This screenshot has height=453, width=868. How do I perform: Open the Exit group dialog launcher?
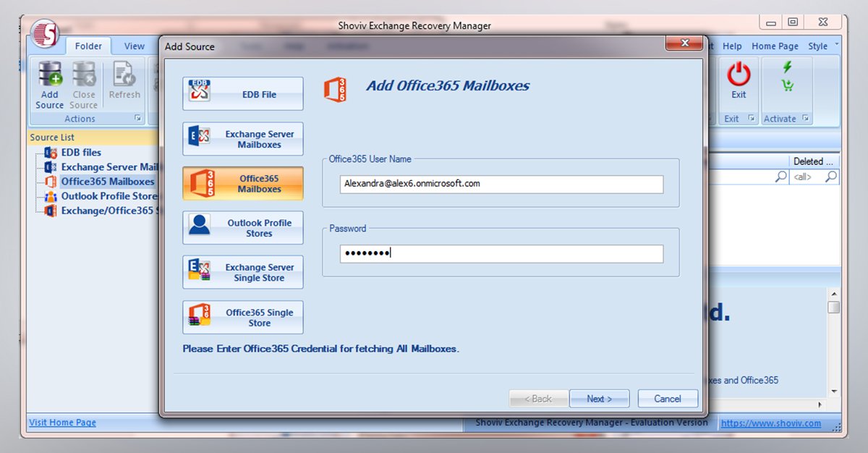[752, 119]
